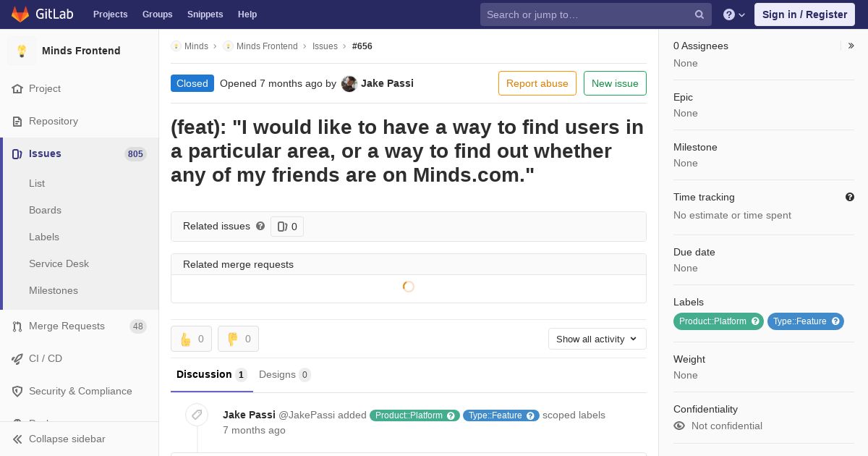The height and width of the screenshot is (456, 868).
Task: Open the Help menu item
Action: click(247, 14)
